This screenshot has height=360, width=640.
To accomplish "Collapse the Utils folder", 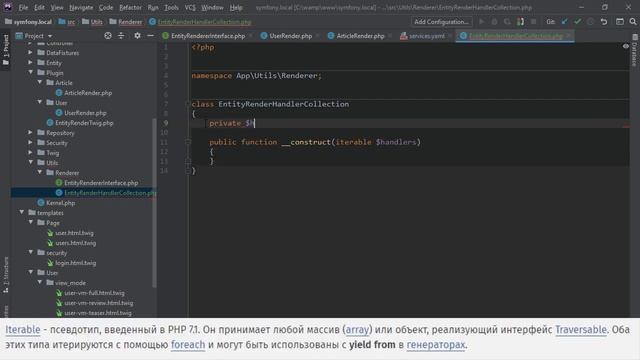I will click(x=30, y=162).
